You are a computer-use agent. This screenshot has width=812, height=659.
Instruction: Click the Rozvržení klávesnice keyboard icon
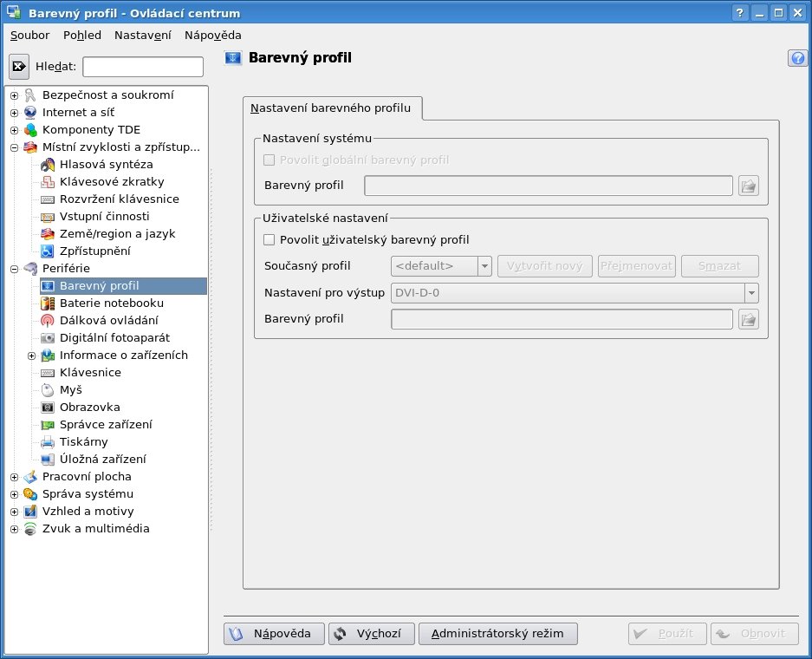pos(48,199)
